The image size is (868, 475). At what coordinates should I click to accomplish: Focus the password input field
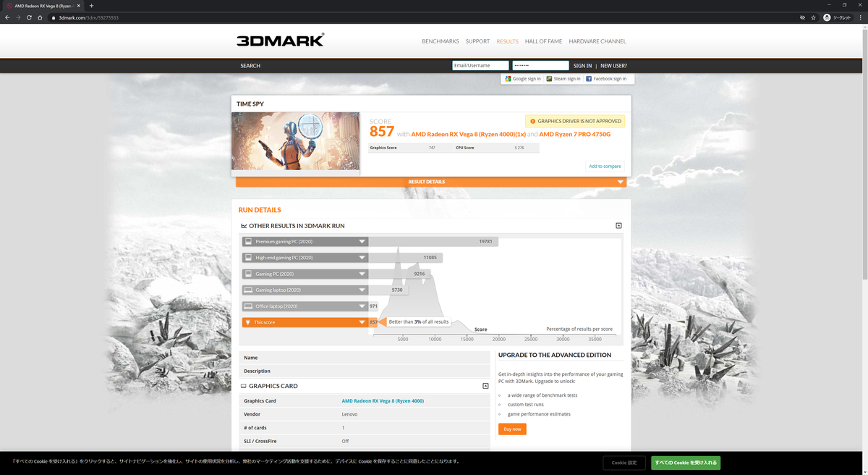point(540,65)
